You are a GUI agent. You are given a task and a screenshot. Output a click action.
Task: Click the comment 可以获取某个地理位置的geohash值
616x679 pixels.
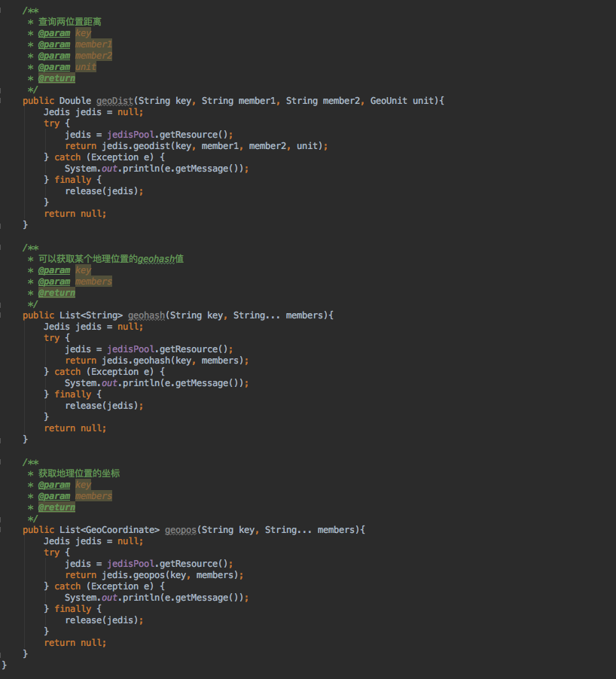click(111, 259)
